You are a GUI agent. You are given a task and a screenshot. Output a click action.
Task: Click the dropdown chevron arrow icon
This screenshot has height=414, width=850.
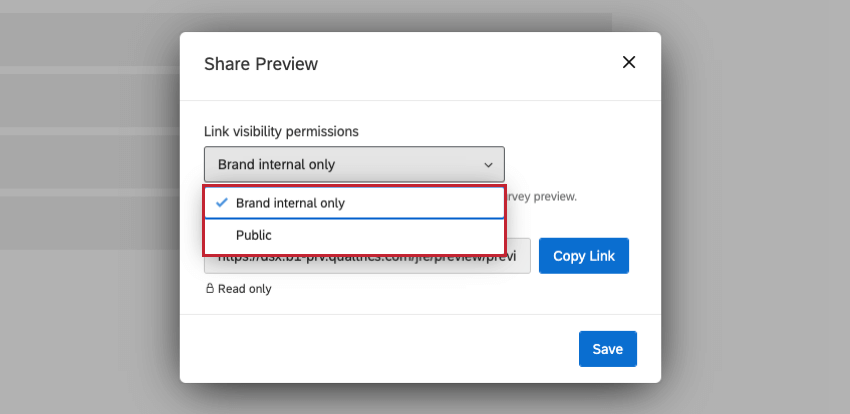[x=488, y=164]
